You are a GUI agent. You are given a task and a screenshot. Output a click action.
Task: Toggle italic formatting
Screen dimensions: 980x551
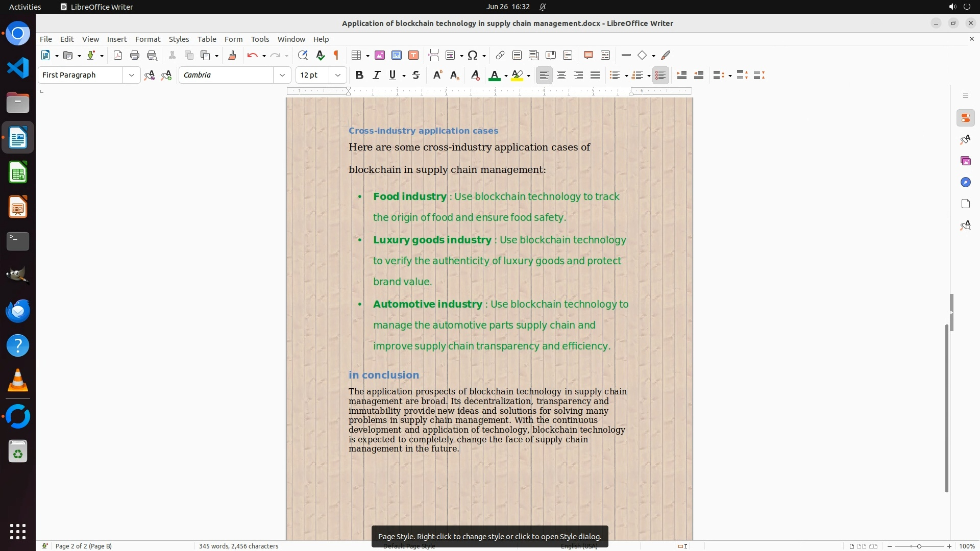click(376, 76)
